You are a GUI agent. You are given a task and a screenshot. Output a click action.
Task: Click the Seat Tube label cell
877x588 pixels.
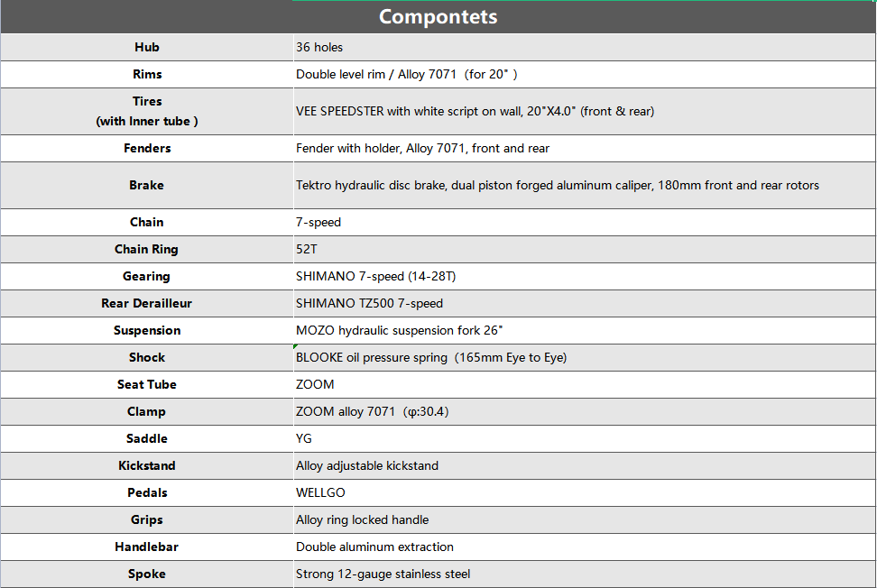[x=146, y=384]
